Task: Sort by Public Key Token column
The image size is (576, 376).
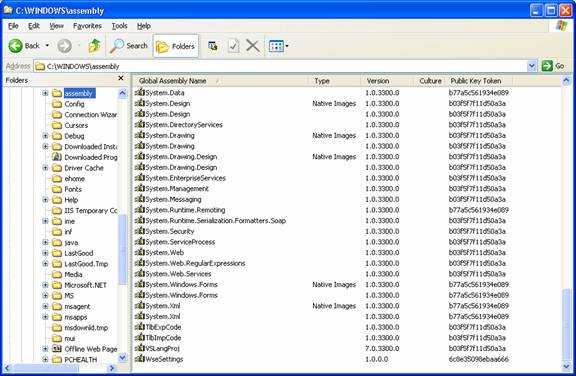Action: (x=480, y=81)
